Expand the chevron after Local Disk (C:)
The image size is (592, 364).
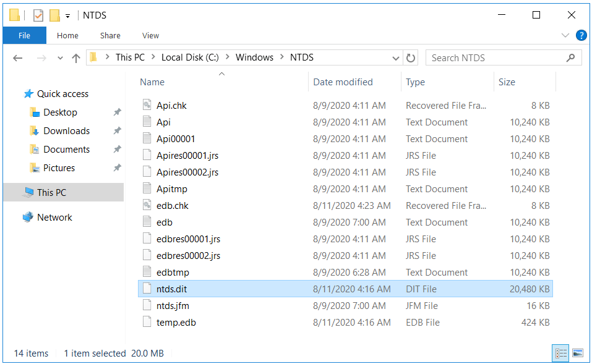pyautogui.click(x=228, y=57)
